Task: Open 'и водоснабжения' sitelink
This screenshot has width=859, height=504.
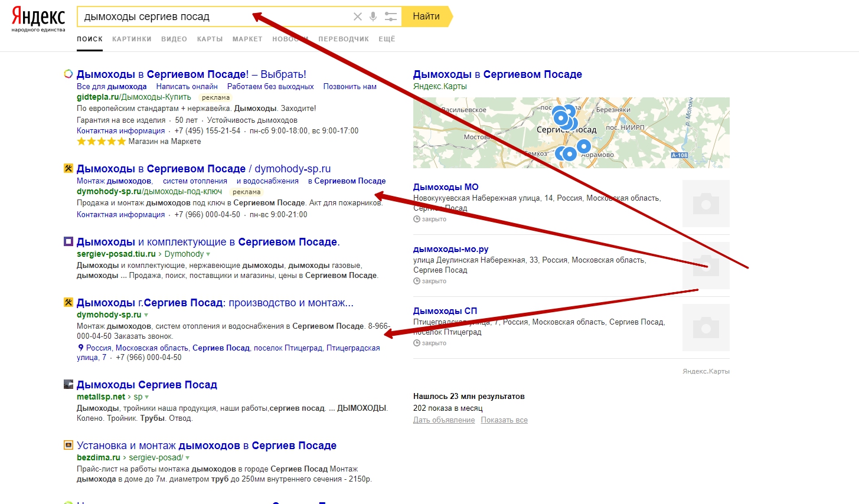Action: coord(267,181)
